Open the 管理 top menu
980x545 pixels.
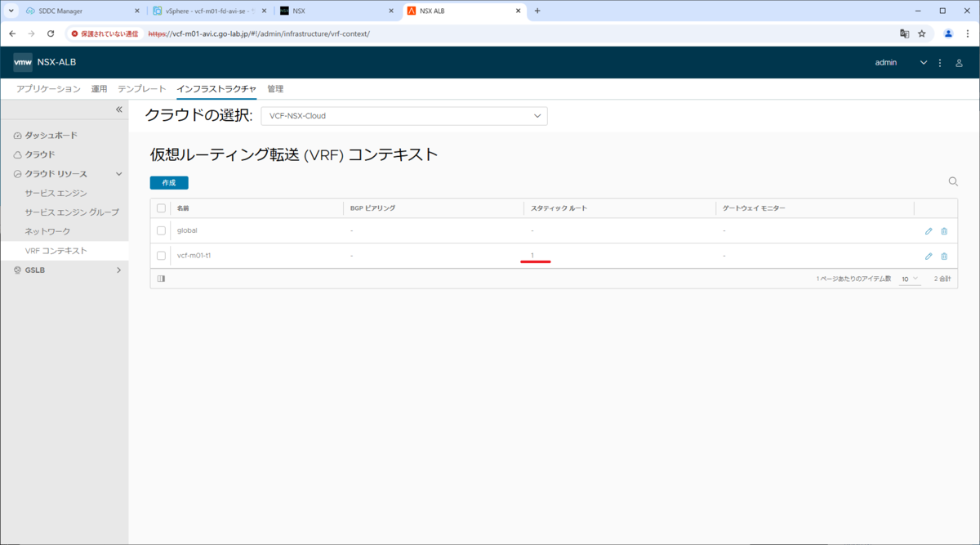point(275,89)
